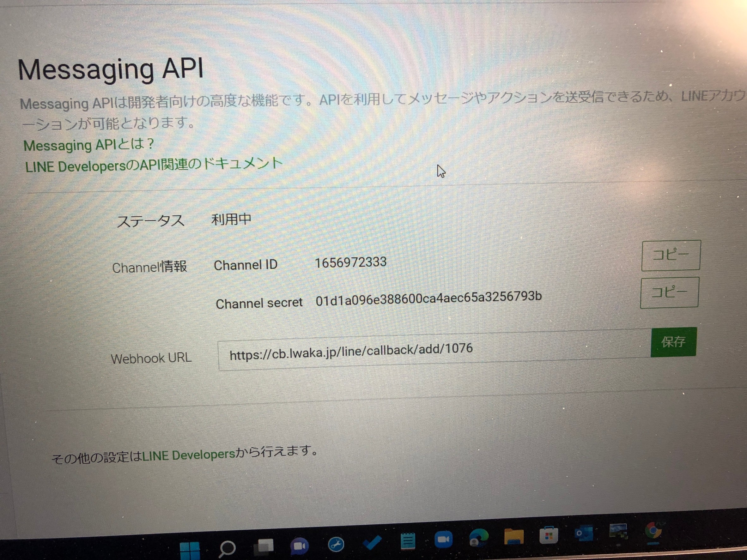Open the 'Messaging APIとは？' link
This screenshot has width=747, height=560.
pos(88,145)
